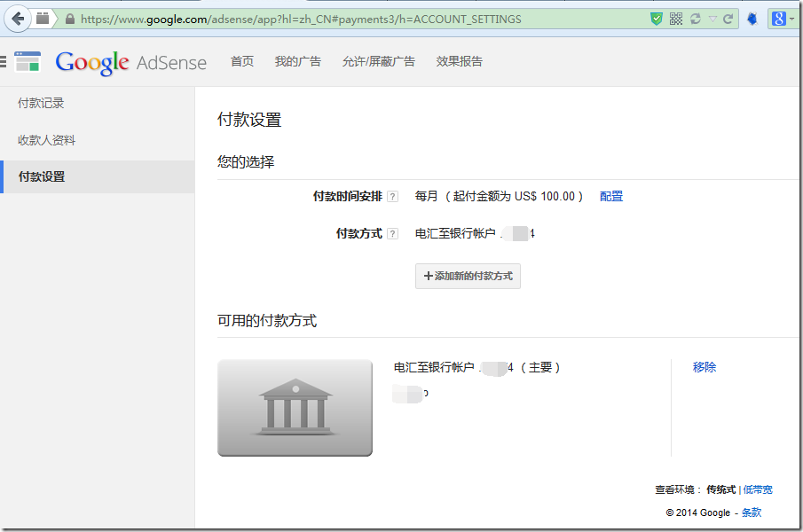Click the 条款 link in footer
This screenshot has width=803, height=532.
point(752,512)
